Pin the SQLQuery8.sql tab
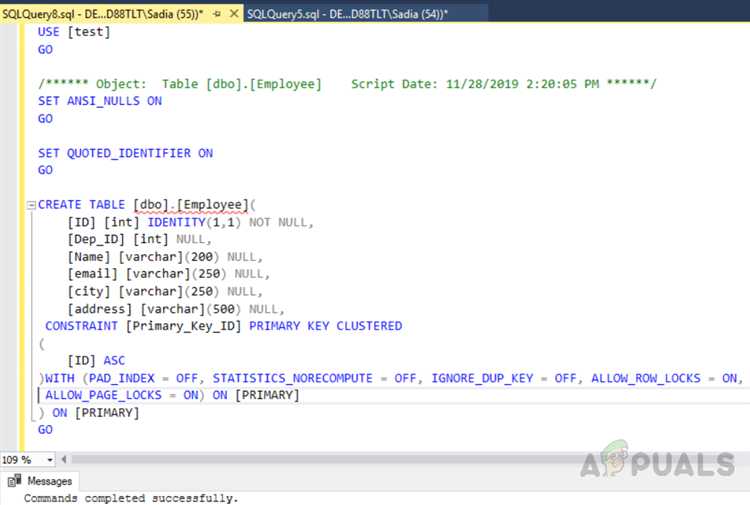The width and height of the screenshot is (750, 505). tap(217, 14)
